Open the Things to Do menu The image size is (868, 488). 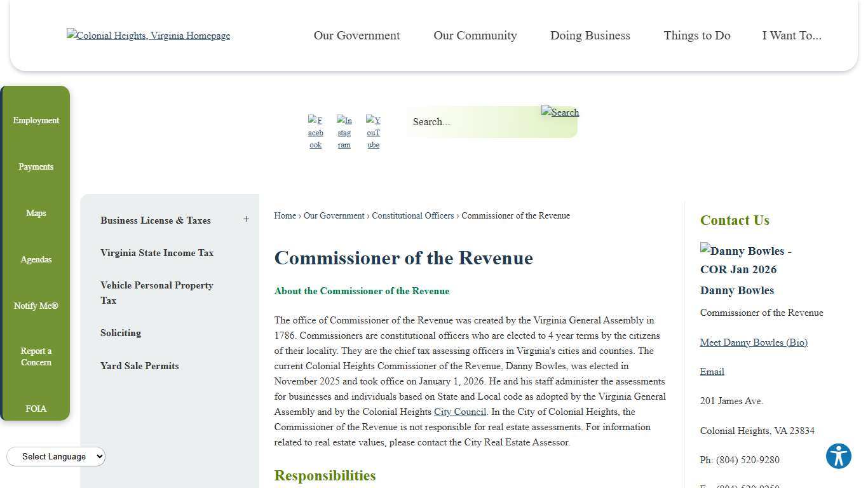tap(696, 36)
